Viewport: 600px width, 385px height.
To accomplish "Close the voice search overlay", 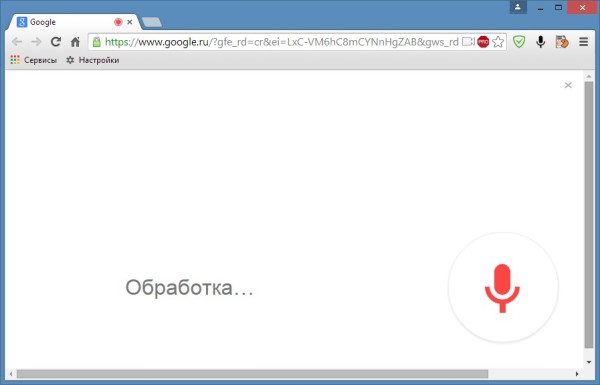I will [568, 85].
